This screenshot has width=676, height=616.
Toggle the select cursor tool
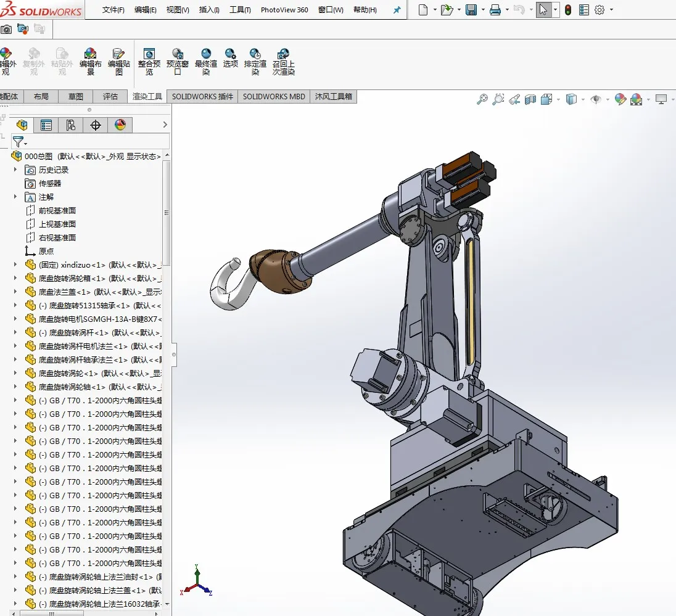coord(543,10)
